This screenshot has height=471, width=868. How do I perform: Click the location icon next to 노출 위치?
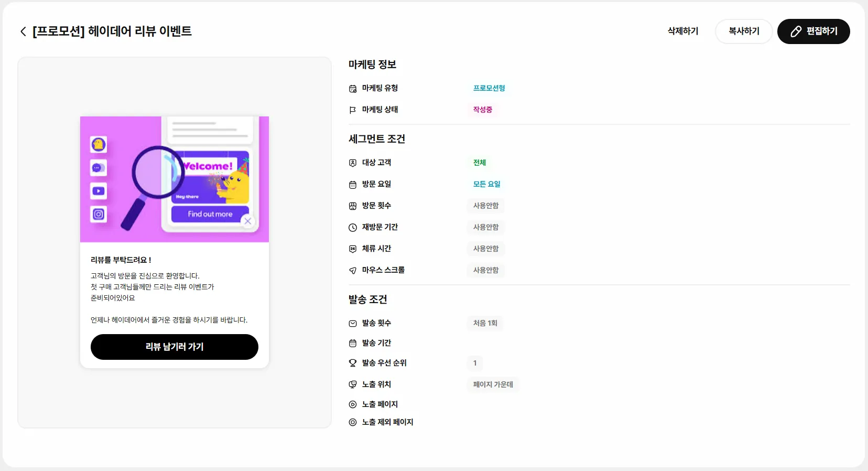(353, 384)
